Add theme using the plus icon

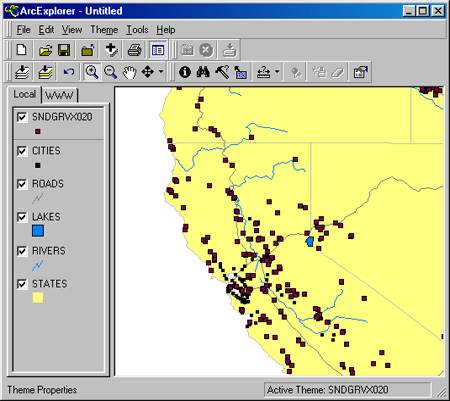point(111,50)
